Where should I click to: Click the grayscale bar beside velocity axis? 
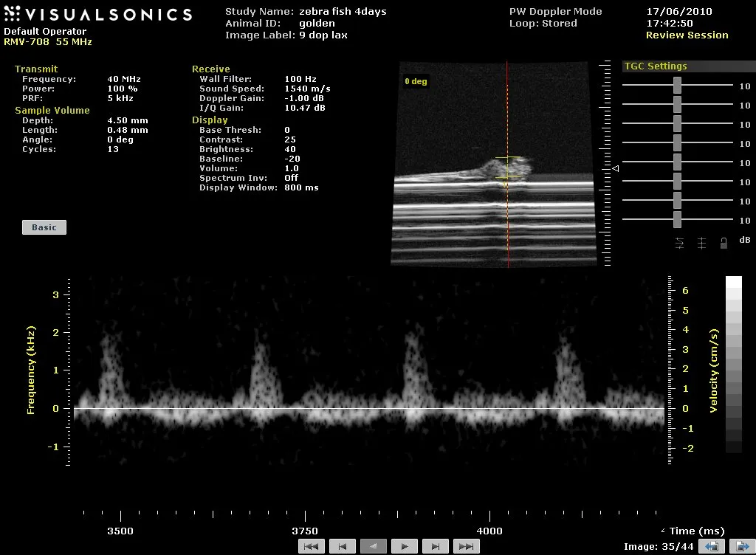[733, 365]
